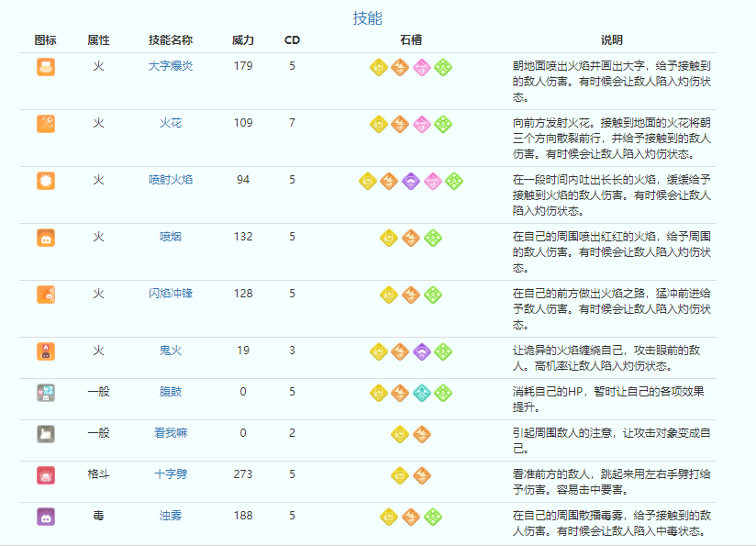Open the 闪焰冲锋 skill link
Screen dimensions: 756x546
coord(171,294)
